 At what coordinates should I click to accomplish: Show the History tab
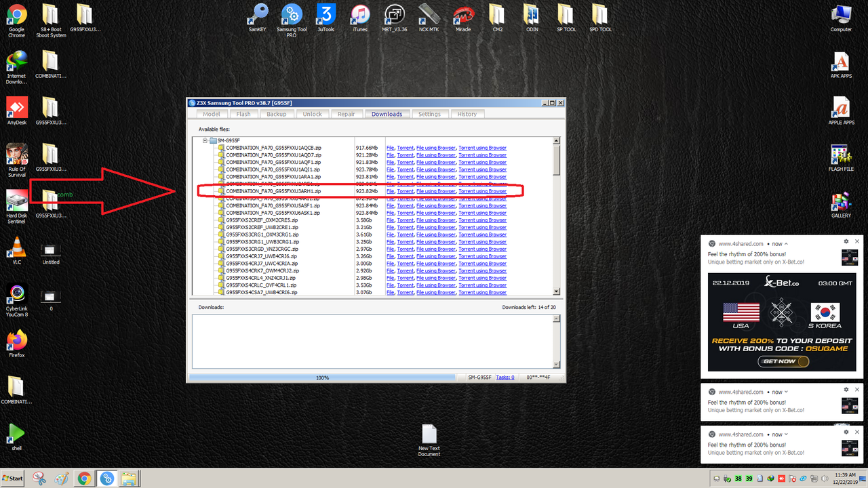point(467,114)
